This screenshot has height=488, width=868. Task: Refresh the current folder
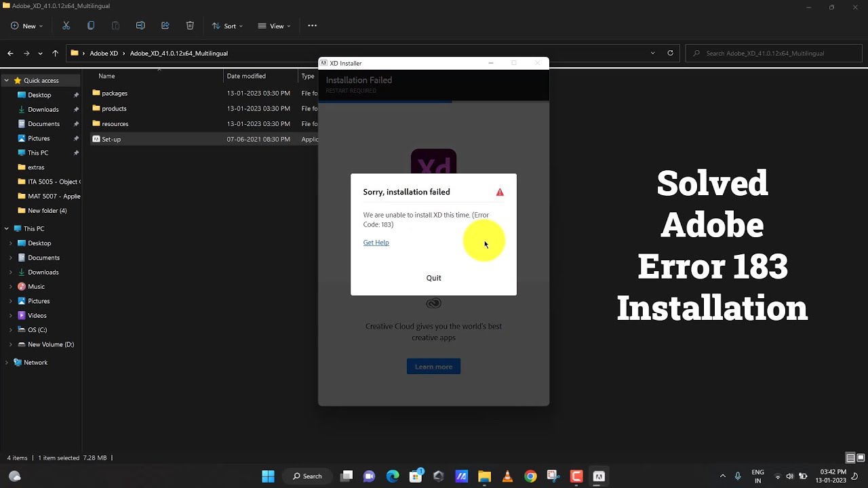(670, 53)
